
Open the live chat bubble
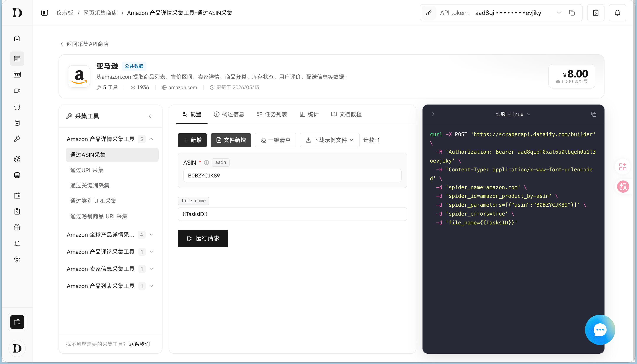(600, 330)
